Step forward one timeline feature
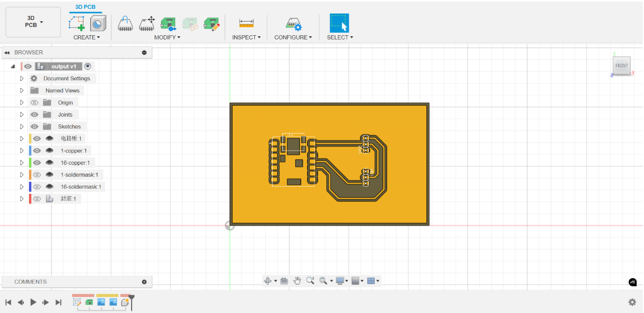644x313 pixels. point(46,302)
